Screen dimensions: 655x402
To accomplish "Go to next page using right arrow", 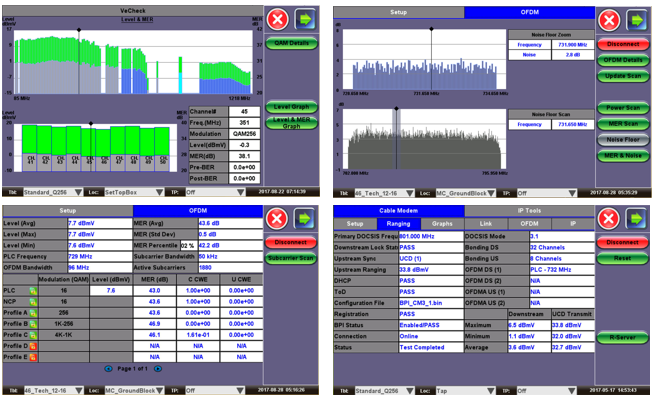I will tap(157, 369).
